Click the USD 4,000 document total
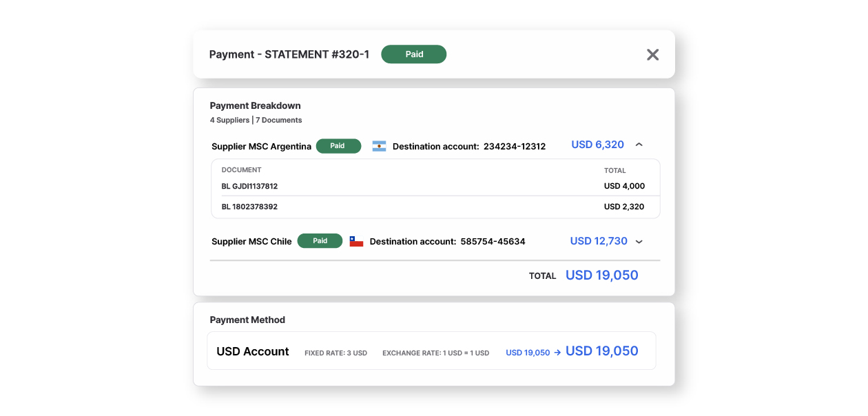Image resolution: width=868 pixels, height=416 pixels. (x=624, y=186)
